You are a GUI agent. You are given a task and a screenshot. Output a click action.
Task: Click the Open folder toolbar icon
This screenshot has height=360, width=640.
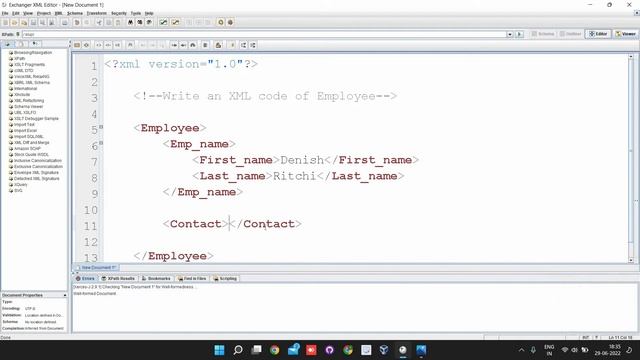pos(14,22)
